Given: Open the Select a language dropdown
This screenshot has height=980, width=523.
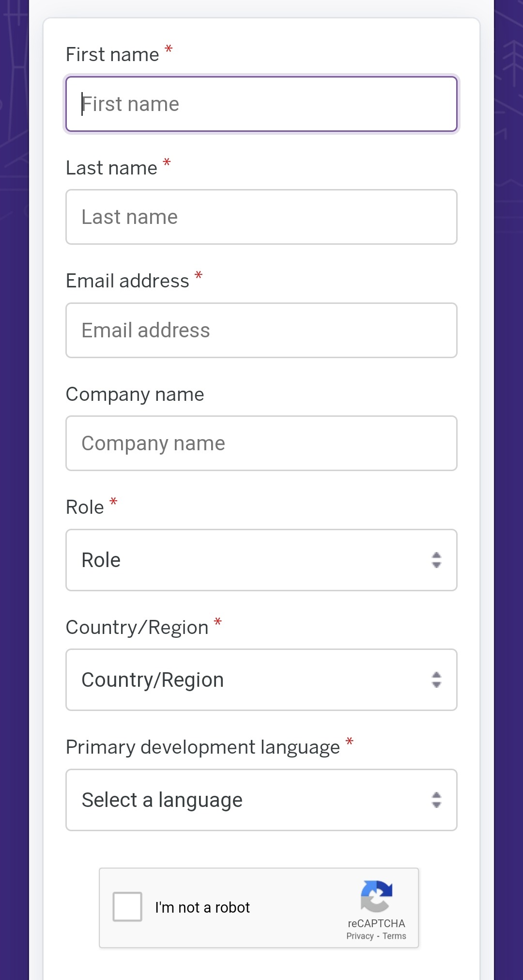Looking at the screenshot, I should 261,800.
